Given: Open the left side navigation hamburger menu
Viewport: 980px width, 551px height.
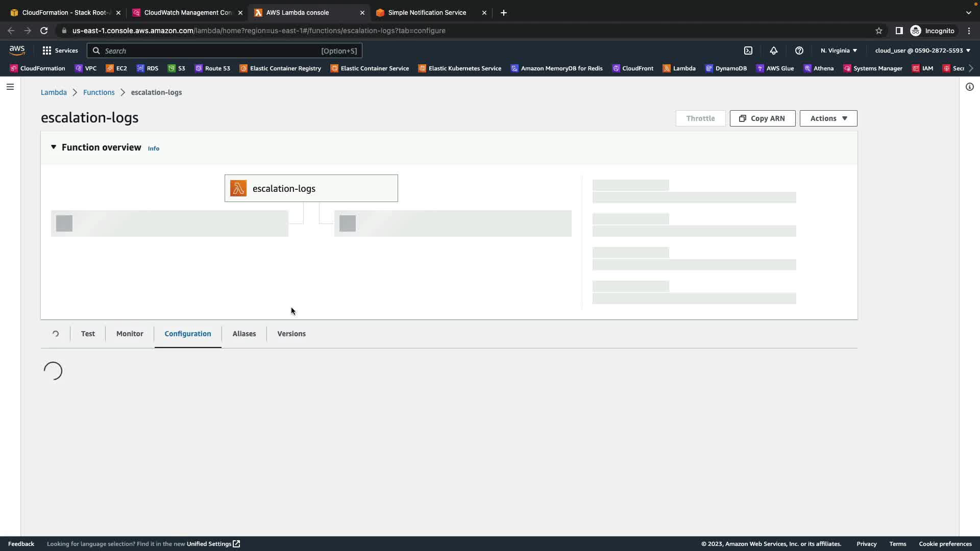Looking at the screenshot, I should tap(10, 87).
